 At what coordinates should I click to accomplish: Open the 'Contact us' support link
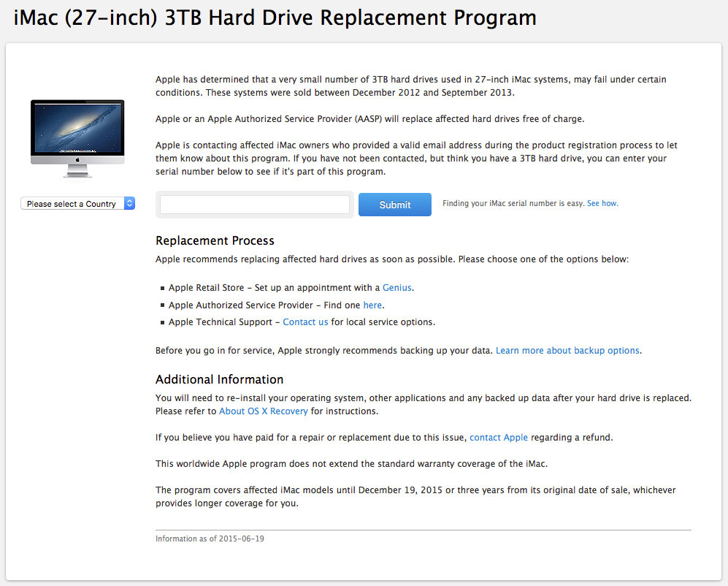click(x=305, y=322)
